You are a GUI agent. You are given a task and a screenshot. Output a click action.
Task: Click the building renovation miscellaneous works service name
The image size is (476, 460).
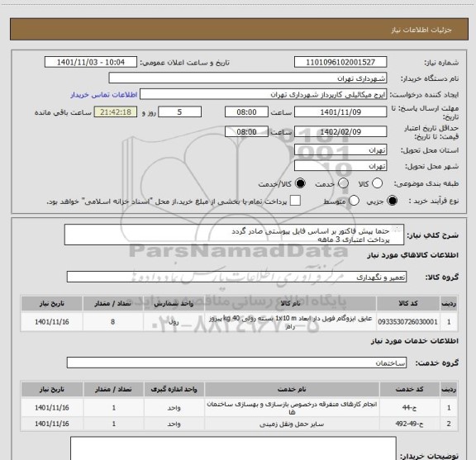[x=292, y=408]
